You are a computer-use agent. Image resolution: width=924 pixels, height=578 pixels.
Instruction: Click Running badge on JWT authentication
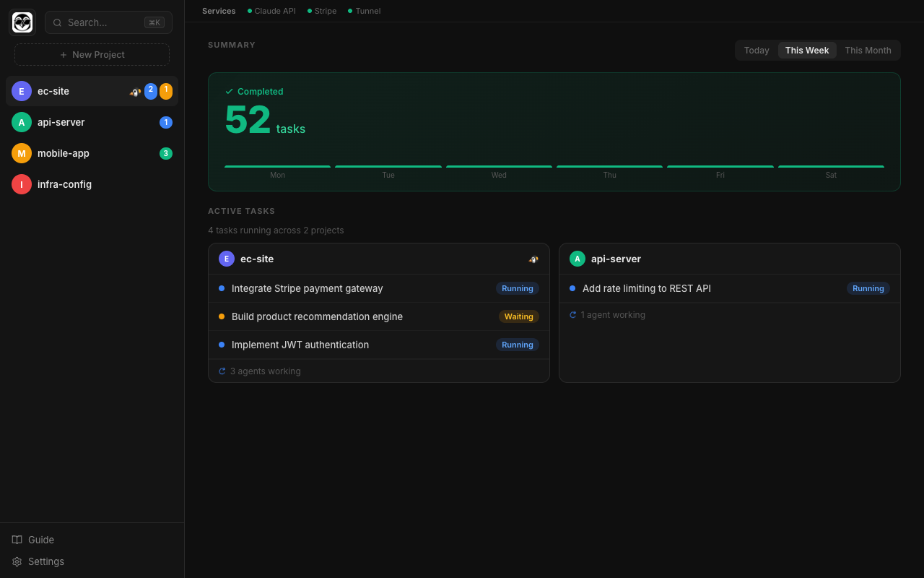click(x=518, y=345)
